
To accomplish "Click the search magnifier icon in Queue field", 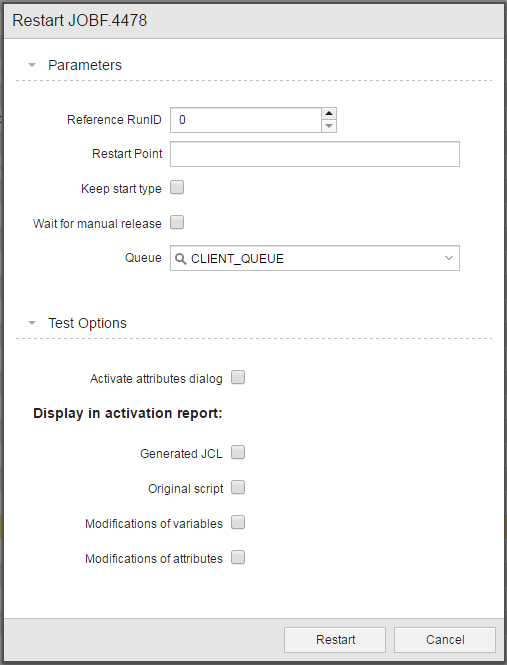I will [180, 259].
